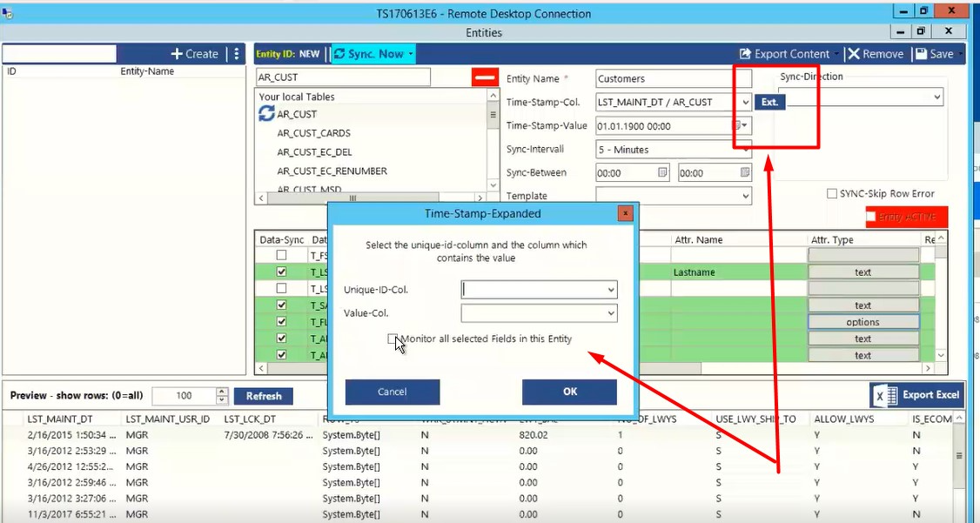
Task: Decrease preview rows with down stepper
Action: [x=222, y=399]
